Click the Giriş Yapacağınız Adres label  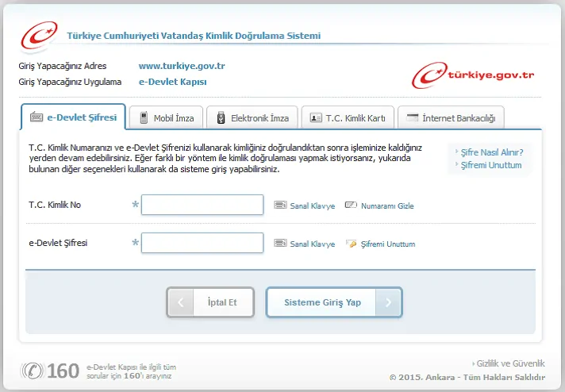(63, 67)
